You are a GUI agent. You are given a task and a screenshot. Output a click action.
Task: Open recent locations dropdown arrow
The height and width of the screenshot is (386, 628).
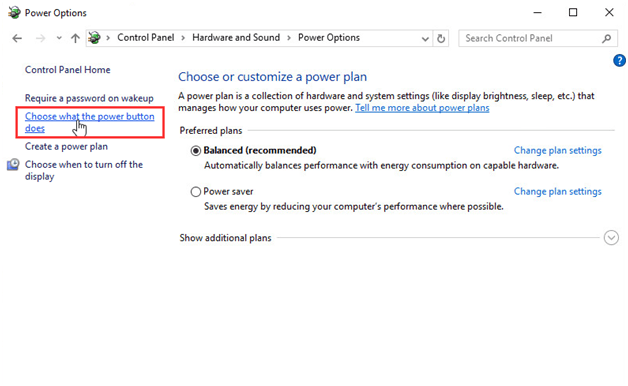59,38
